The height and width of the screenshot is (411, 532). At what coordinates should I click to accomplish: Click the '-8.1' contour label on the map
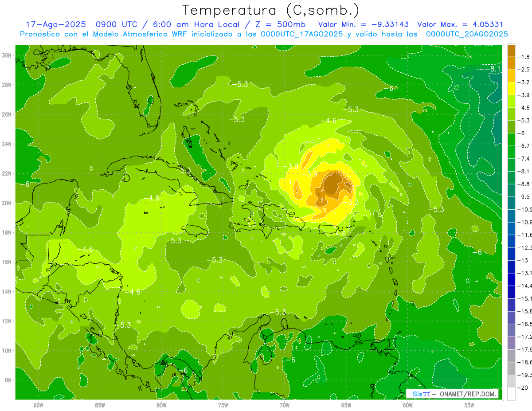point(492,69)
